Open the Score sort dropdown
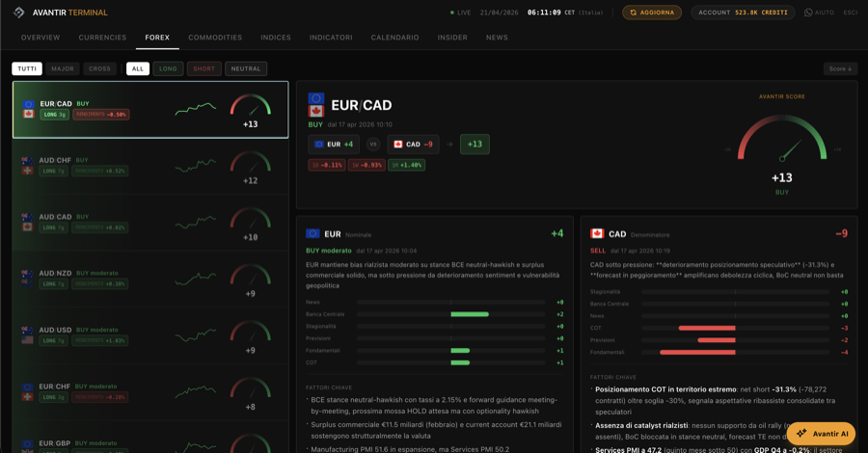868x453 pixels. 840,68
